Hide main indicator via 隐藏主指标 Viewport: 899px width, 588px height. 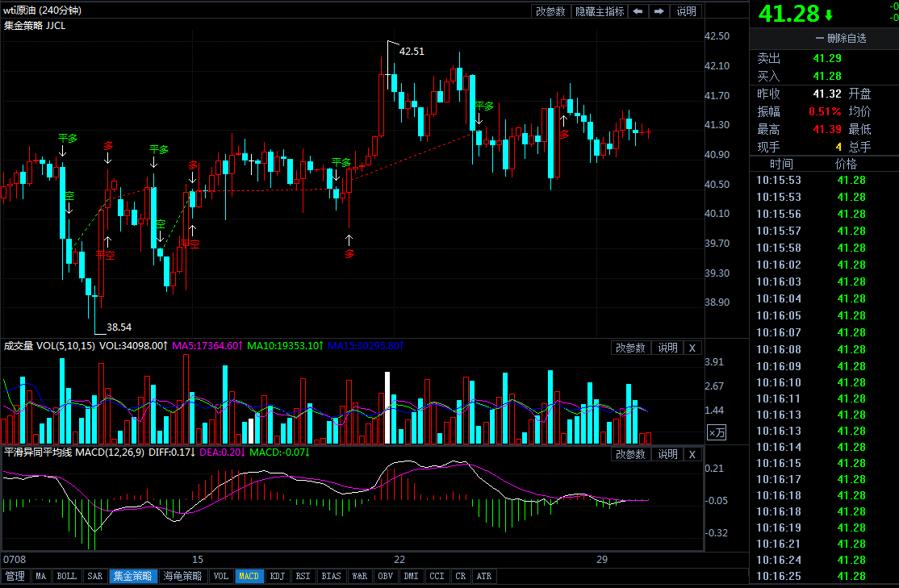599,11
